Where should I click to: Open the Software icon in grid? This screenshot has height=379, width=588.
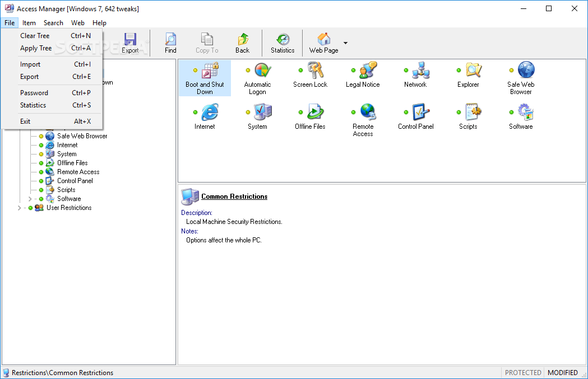click(x=521, y=117)
